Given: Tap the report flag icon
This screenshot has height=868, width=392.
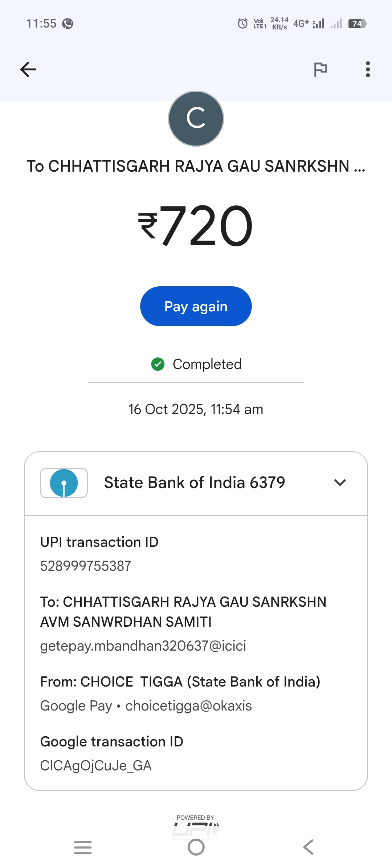Looking at the screenshot, I should coord(320,69).
